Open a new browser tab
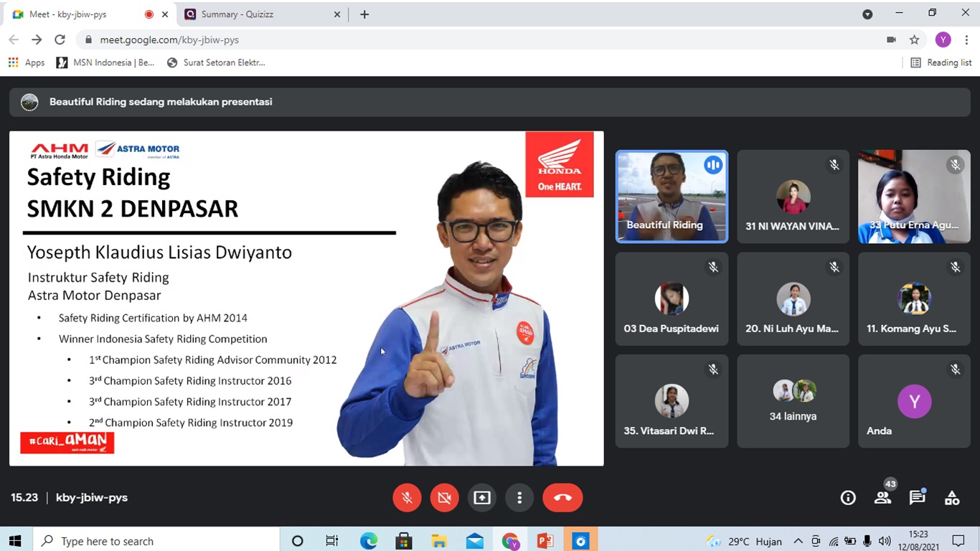This screenshot has width=980, height=551. pyautogui.click(x=364, y=14)
